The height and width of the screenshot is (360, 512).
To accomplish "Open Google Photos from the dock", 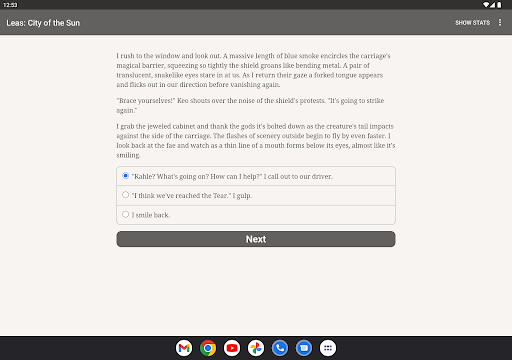I will tap(256, 348).
